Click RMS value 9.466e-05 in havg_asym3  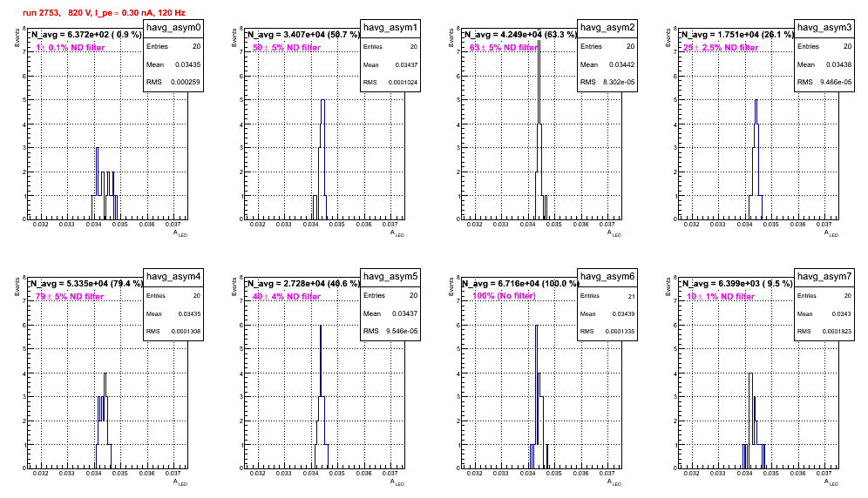[x=836, y=82]
